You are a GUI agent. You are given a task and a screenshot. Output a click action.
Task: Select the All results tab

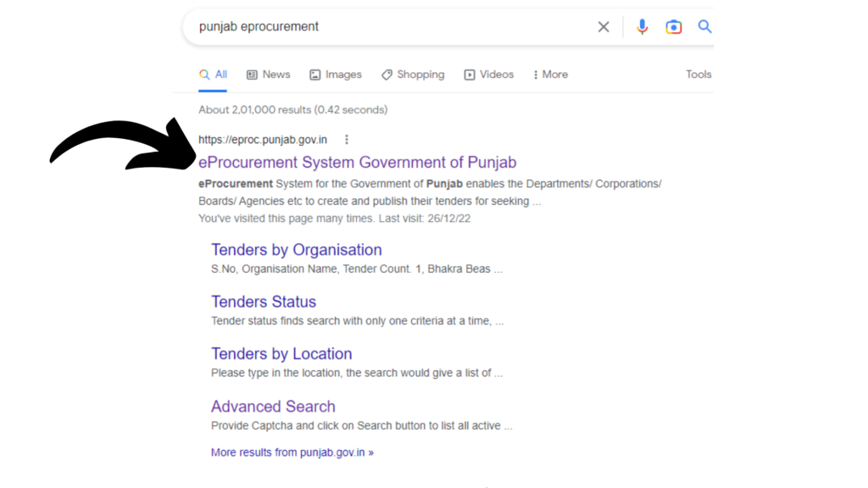[214, 75]
